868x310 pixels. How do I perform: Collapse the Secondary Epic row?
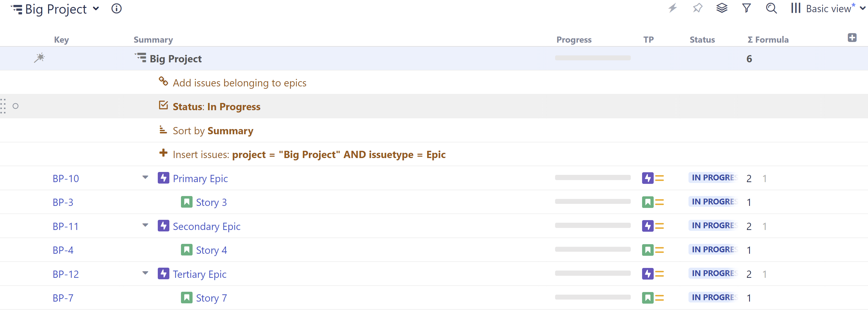pos(145,225)
